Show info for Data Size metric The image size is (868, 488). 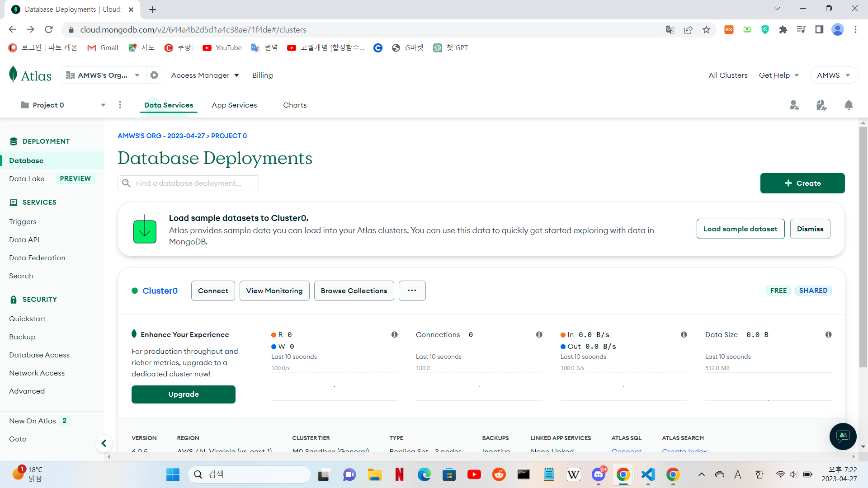point(829,334)
